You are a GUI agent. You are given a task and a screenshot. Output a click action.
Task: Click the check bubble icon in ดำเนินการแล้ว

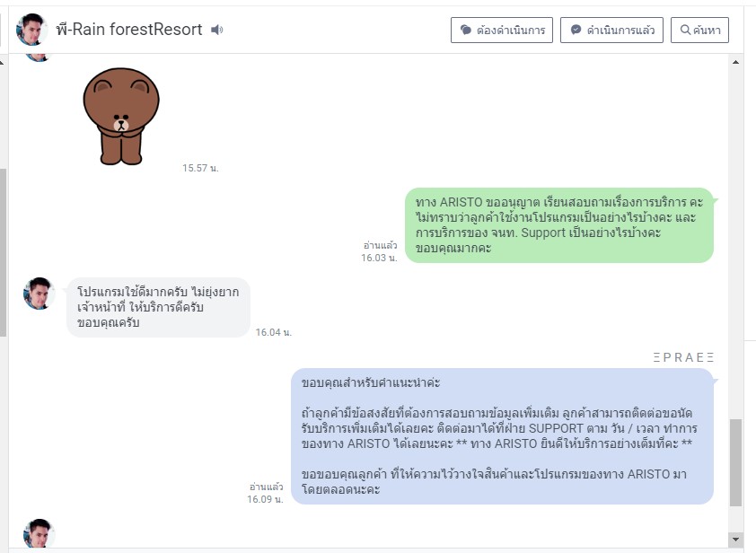click(576, 30)
